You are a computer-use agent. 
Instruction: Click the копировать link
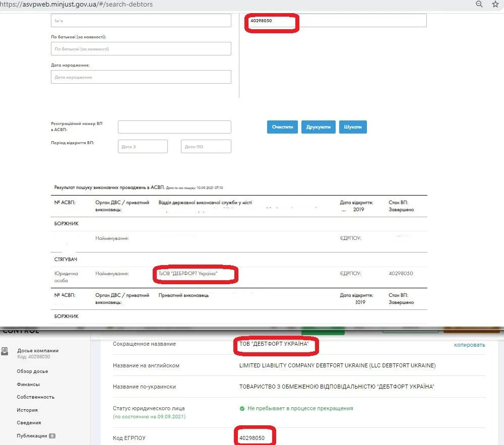point(469,345)
